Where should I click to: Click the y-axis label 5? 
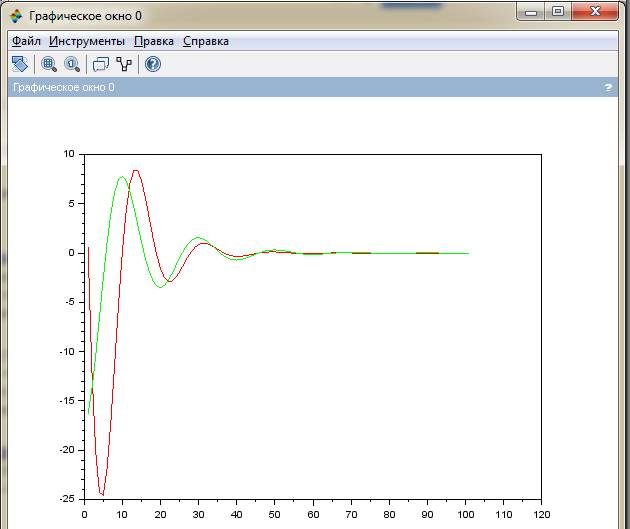[72, 204]
